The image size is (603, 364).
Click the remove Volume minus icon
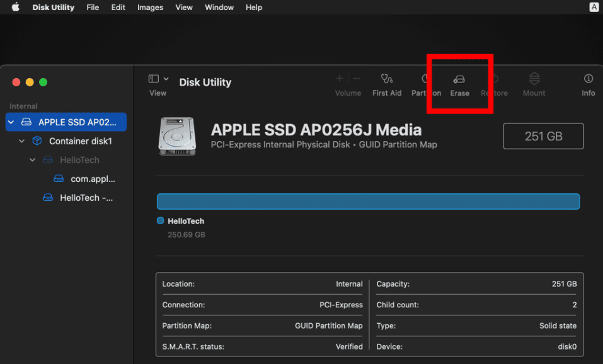[357, 79]
